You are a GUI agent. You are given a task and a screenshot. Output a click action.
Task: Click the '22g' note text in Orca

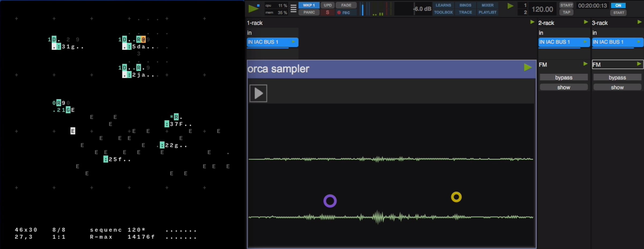pyautogui.click(x=172, y=145)
